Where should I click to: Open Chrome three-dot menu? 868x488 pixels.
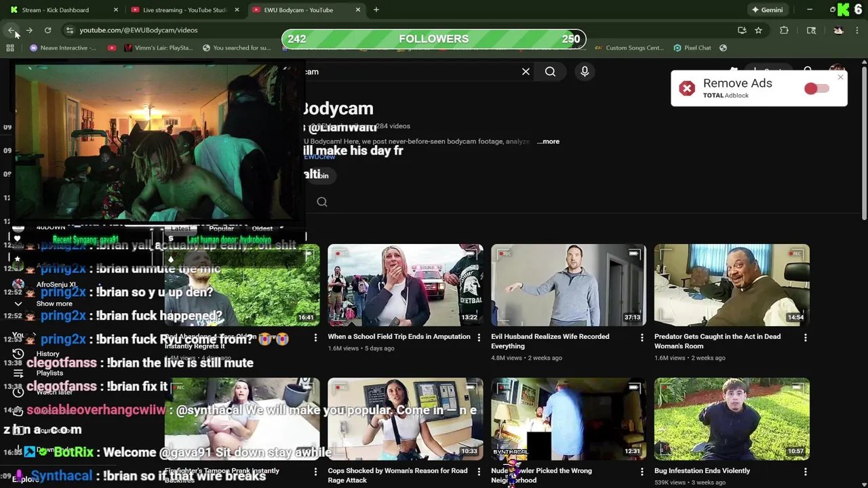[x=857, y=30]
